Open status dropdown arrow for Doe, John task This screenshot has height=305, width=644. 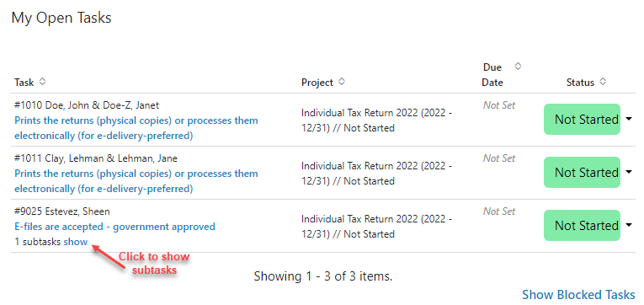point(629,119)
